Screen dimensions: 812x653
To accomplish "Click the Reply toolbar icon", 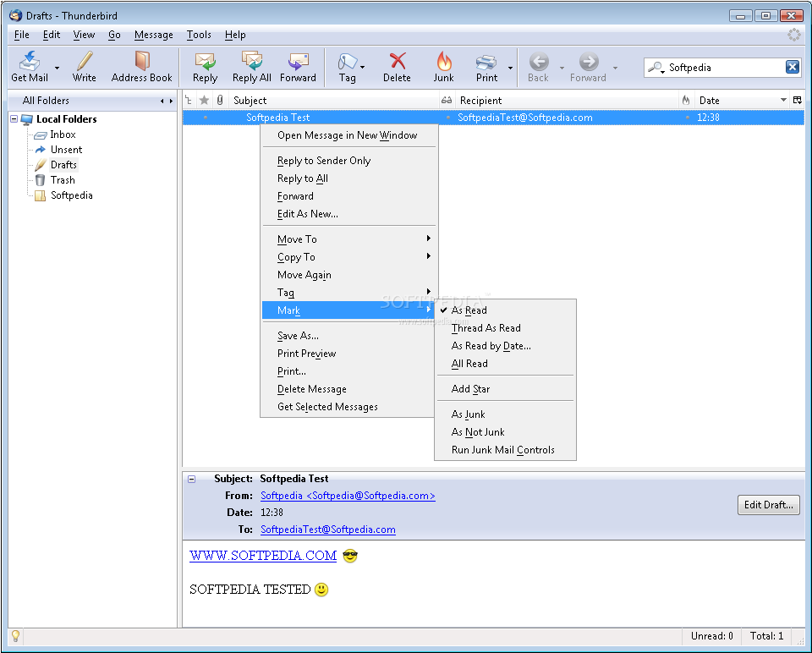I will (205, 61).
